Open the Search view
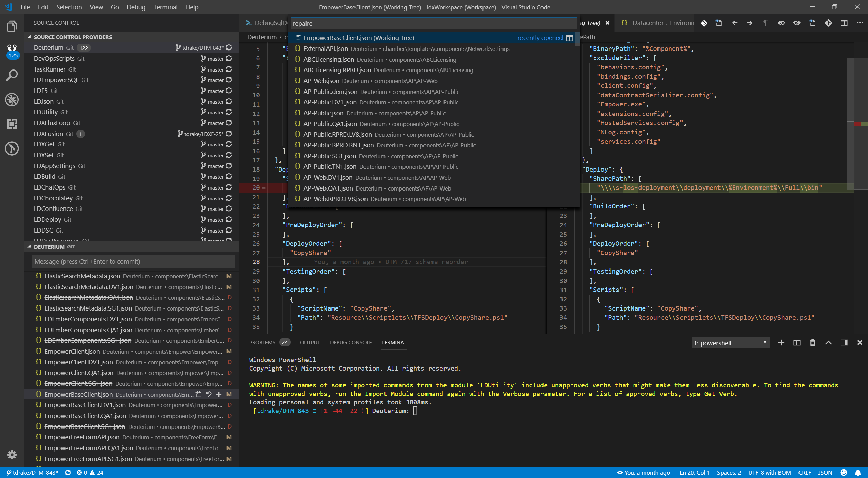The height and width of the screenshot is (478, 868). click(12, 75)
